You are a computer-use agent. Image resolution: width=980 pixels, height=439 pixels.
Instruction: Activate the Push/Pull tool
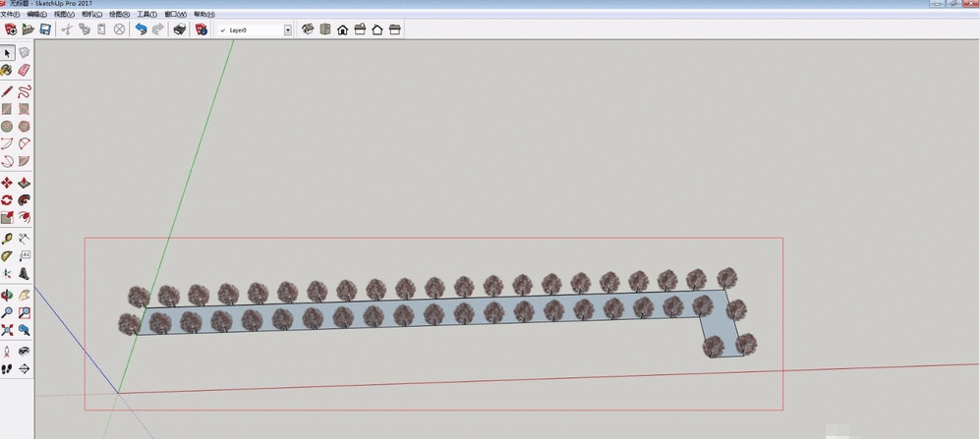coord(25,183)
